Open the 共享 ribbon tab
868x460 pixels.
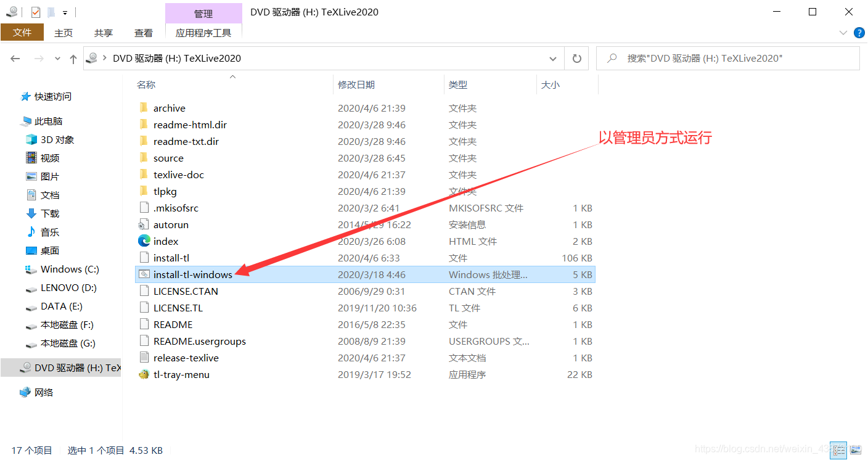[x=104, y=33]
